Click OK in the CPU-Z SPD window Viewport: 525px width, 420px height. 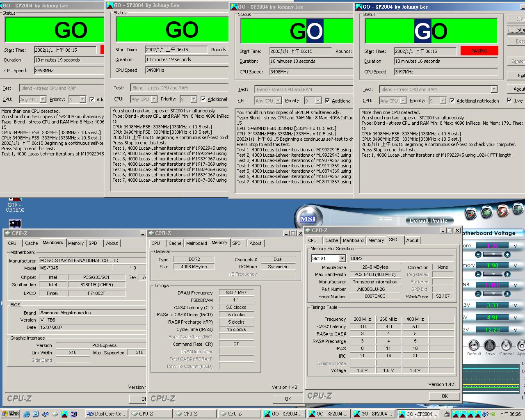coord(445,396)
